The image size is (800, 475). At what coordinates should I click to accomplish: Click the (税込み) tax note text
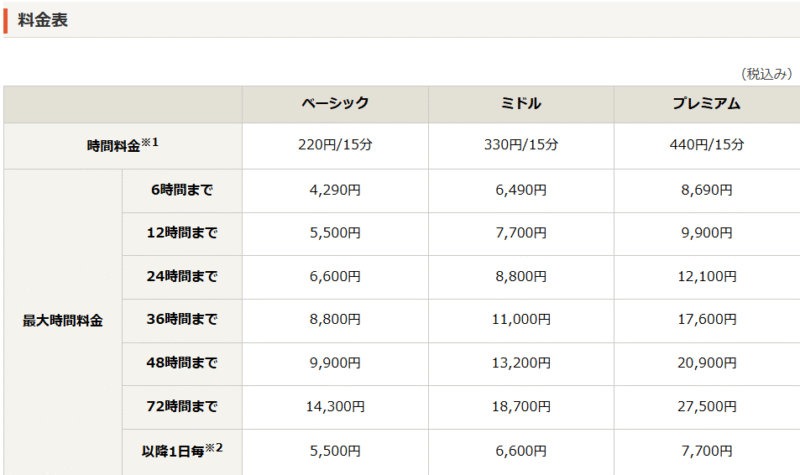point(767,74)
